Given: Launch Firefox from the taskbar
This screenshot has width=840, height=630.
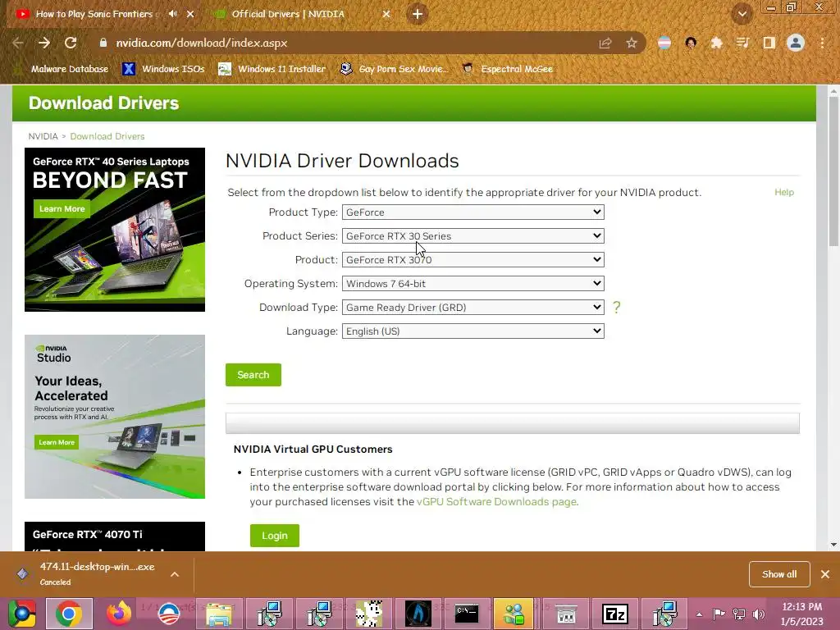Looking at the screenshot, I should point(119,614).
